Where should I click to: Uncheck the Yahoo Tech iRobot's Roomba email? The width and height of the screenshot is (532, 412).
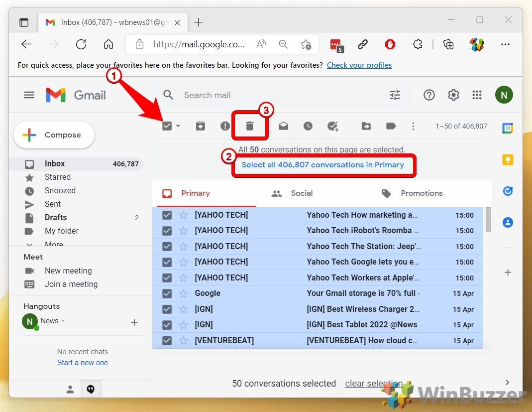[167, 231]
